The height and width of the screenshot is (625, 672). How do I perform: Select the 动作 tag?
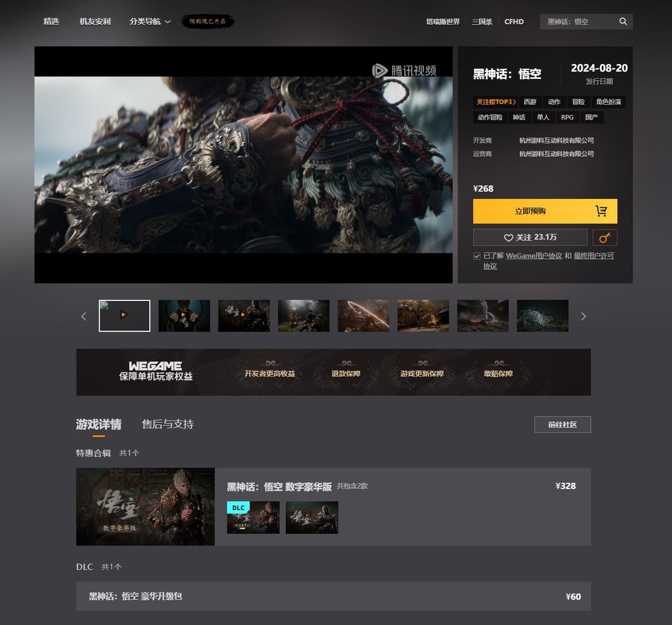point(554,102)
